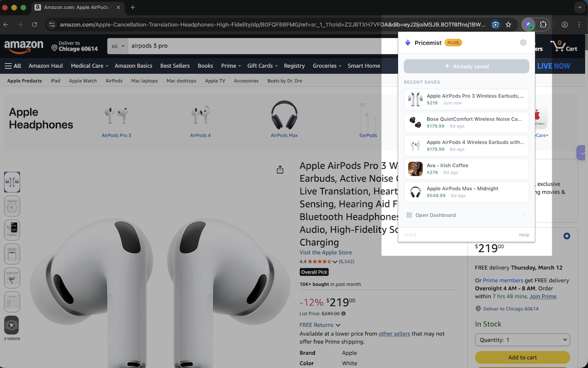Open the Quantity dropdown
The width and height of the screenshot is (588, 368).
(x=522, y=339)
